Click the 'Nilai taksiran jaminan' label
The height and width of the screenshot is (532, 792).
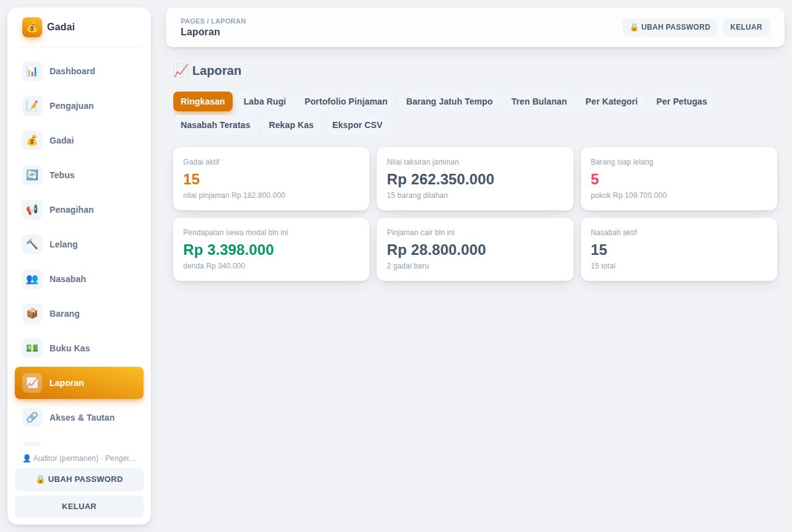tap(423, 162)
